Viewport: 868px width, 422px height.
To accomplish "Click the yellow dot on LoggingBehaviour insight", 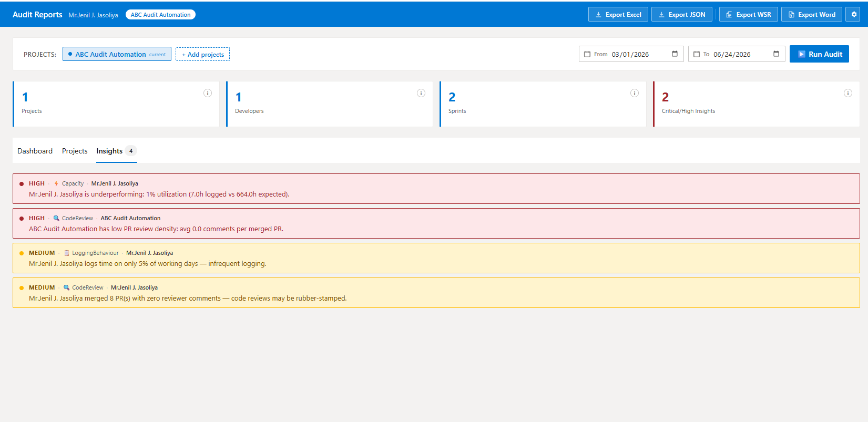I will click(22, 253).
